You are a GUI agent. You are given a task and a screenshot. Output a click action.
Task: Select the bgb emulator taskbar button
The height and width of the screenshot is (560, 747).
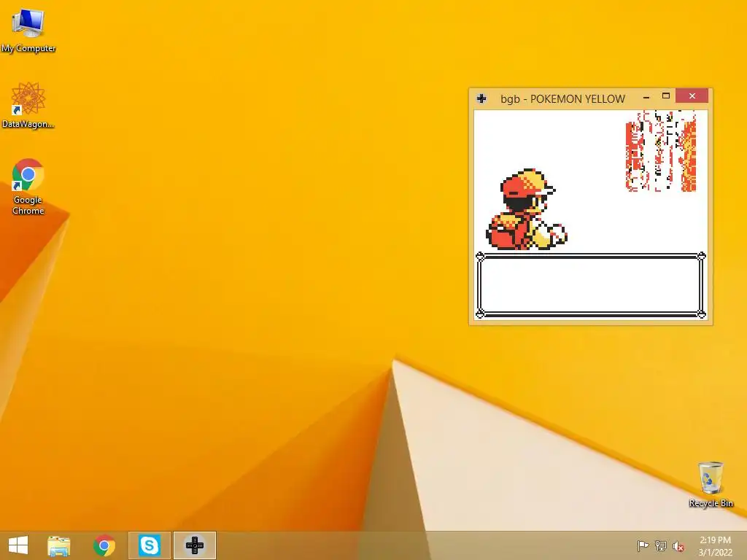(x=195, y=545)
